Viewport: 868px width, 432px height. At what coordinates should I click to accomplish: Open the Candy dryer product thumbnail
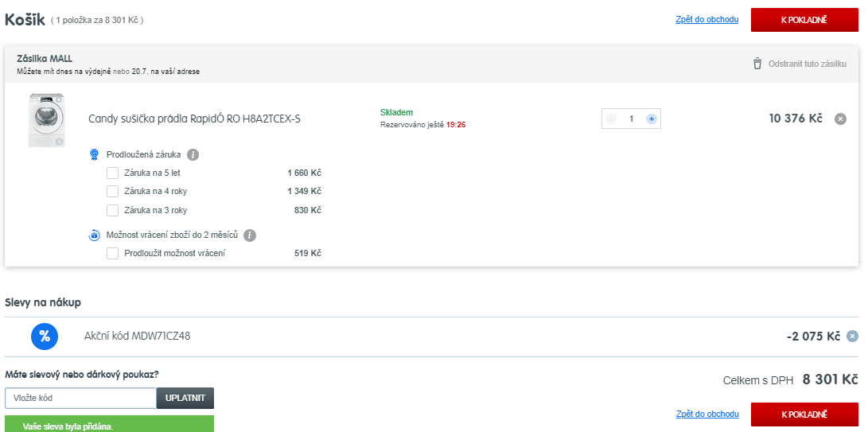(46, 119)
